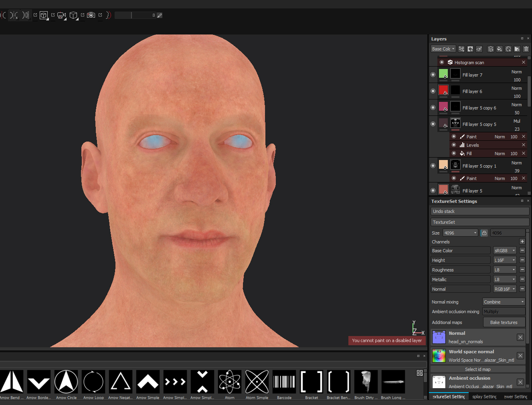Switch to the Viewer Settings tab
Image resolution: width=532 pixels, height=405 pixels.
(516, 397)
